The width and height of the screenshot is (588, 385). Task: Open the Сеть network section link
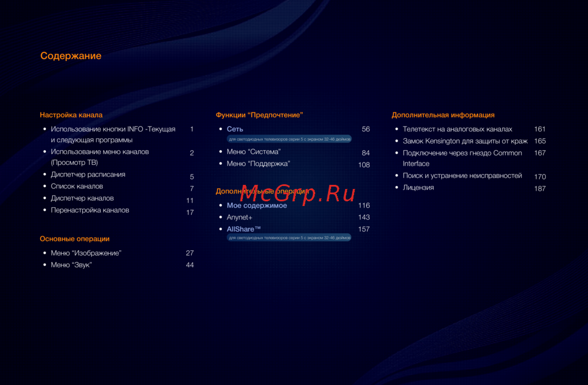click(x=235, y=129)
